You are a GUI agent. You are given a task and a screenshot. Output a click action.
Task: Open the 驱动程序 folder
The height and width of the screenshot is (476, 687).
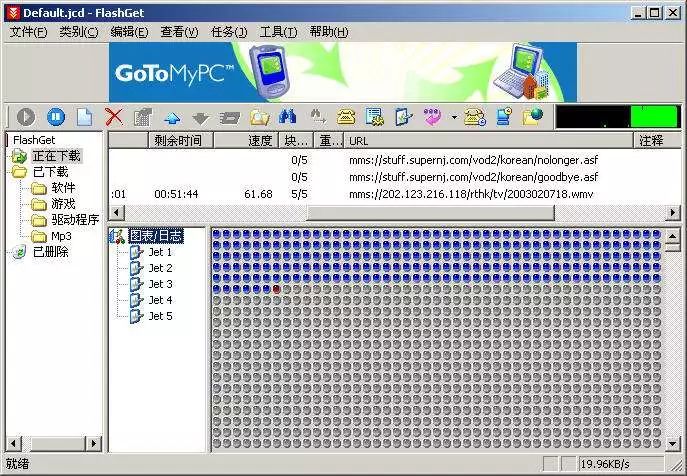[75, 220]
